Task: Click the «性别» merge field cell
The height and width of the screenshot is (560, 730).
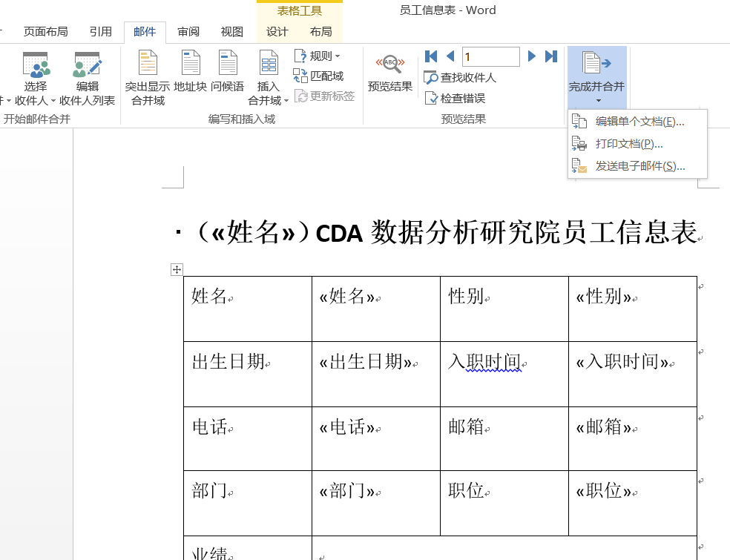Action: (x=633, y=309)
